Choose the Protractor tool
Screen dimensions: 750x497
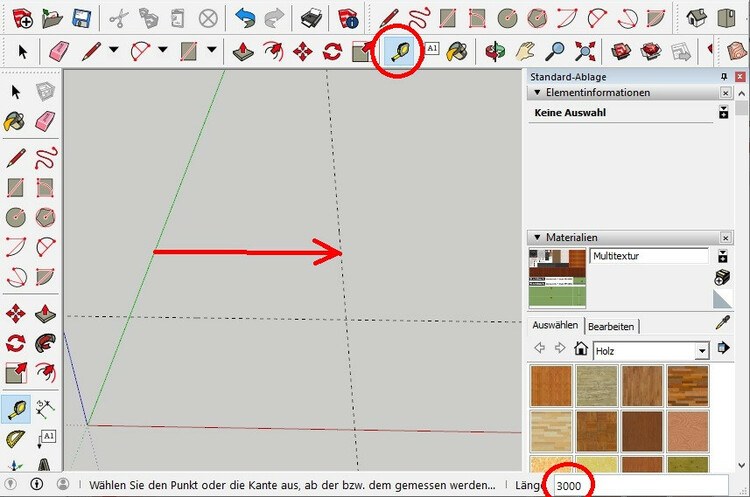[x=15, y=439]
